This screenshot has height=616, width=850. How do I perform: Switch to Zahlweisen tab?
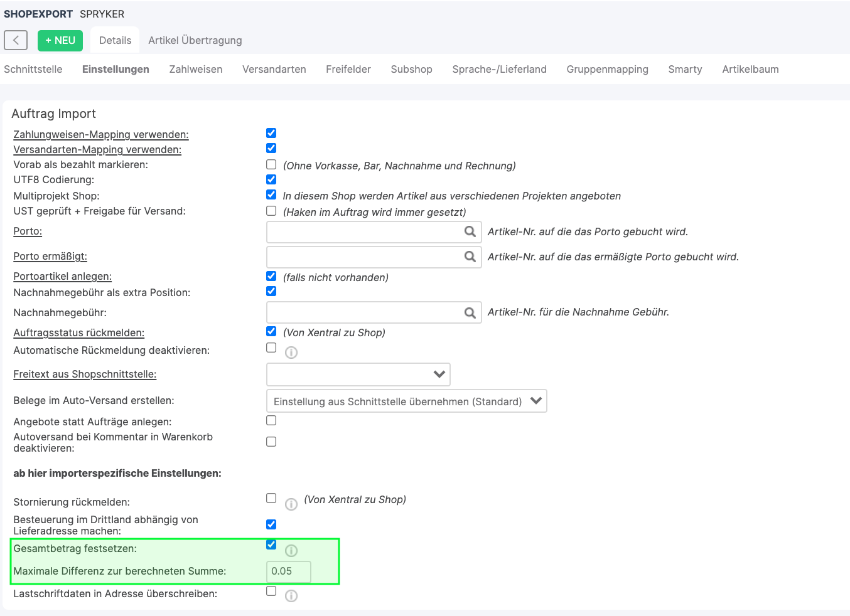196,69
